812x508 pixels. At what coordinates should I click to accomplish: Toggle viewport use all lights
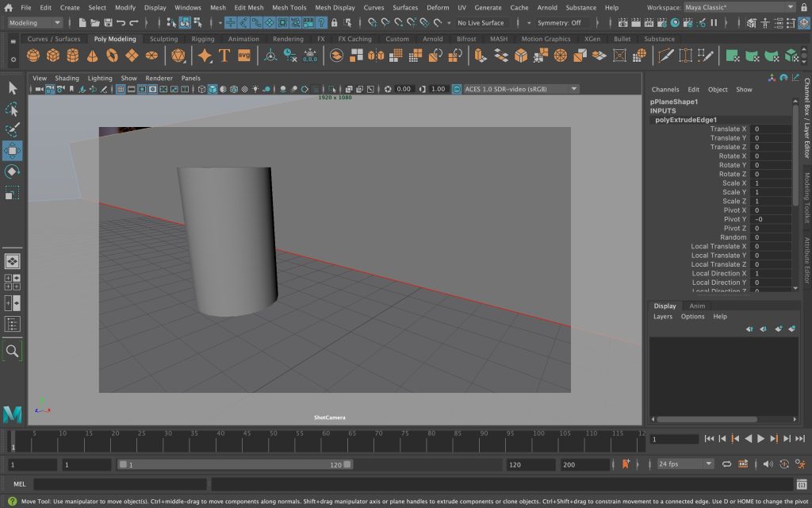pyautogui.click(x=255, y=89)
